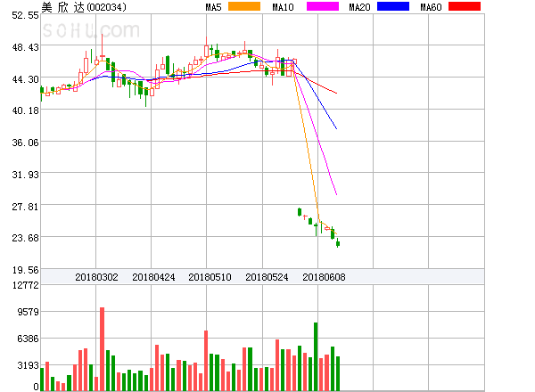Select the MA5 legend label
Image resolution: width=535 pixels, height=392 pixels.
pyautogui.click(x=214, y=7)
